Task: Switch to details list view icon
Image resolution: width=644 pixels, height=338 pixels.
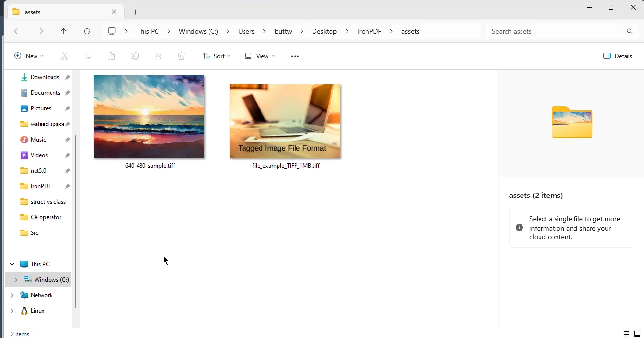Action: (x=627, y=334)
